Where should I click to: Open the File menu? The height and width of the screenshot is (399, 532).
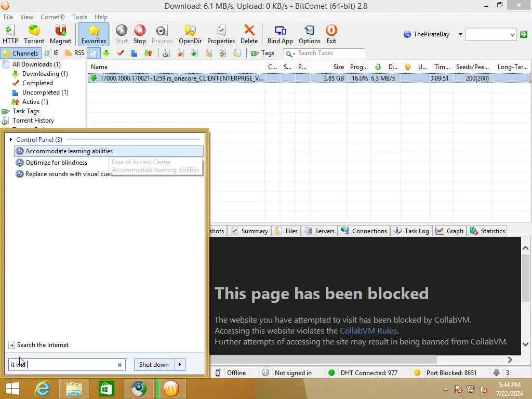point(8,17)
